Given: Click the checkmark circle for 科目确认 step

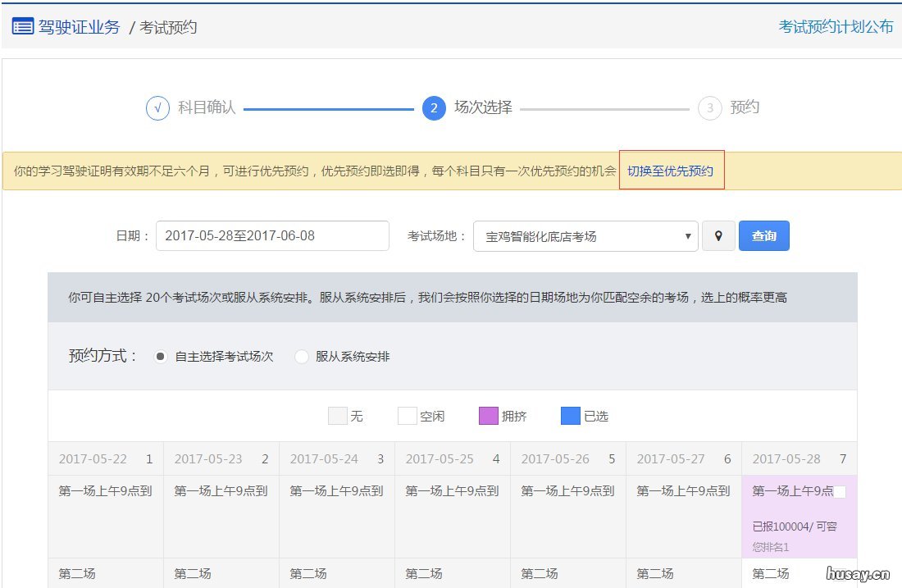Looking at the screenshot, I should click(157, 107).
